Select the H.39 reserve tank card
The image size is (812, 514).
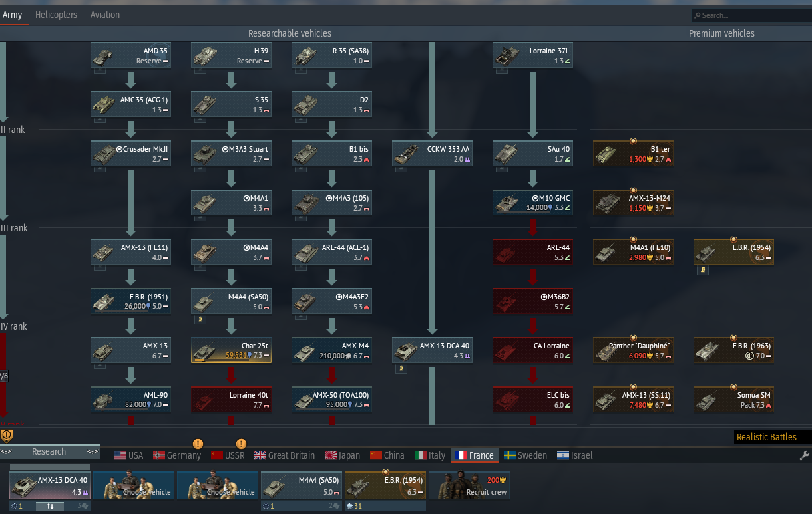pos(232,55)
